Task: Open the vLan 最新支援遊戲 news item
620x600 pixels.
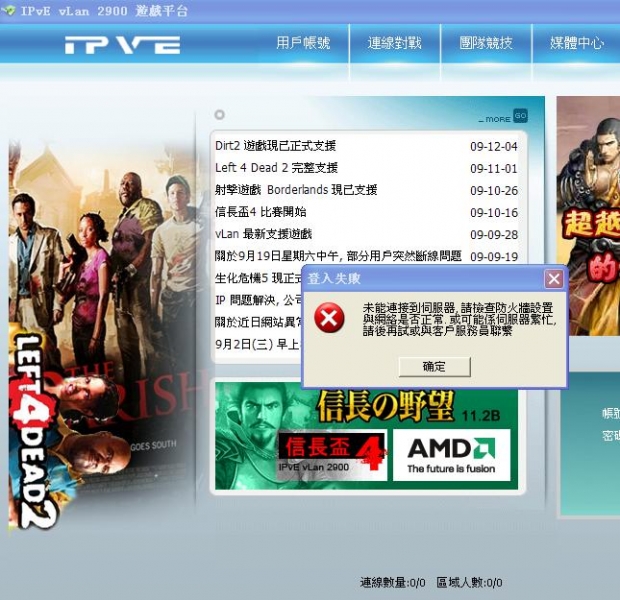Action: point(263,234)
